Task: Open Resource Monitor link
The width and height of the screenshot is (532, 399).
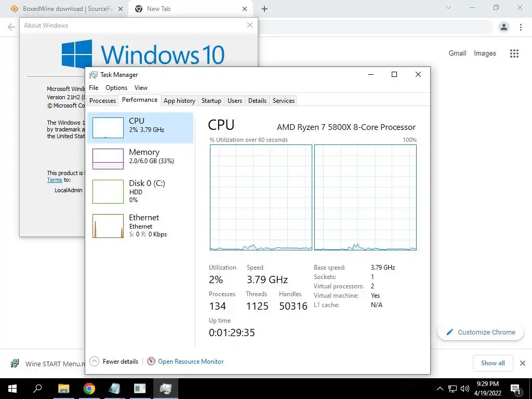Action: tap(191, 362)
